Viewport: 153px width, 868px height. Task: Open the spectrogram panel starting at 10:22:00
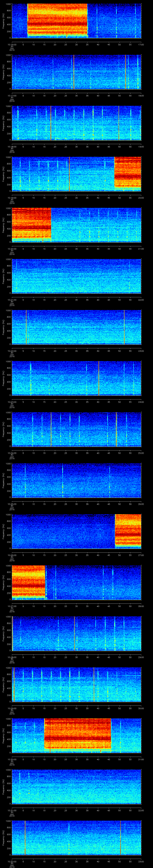76,327
